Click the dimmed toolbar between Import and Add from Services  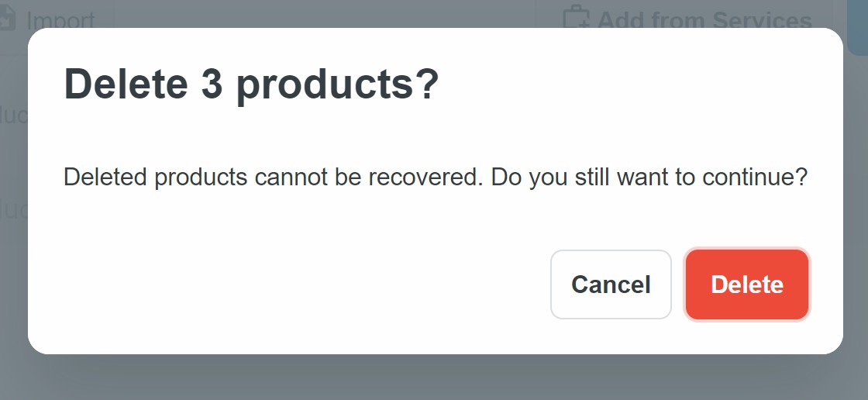[325, 16]
